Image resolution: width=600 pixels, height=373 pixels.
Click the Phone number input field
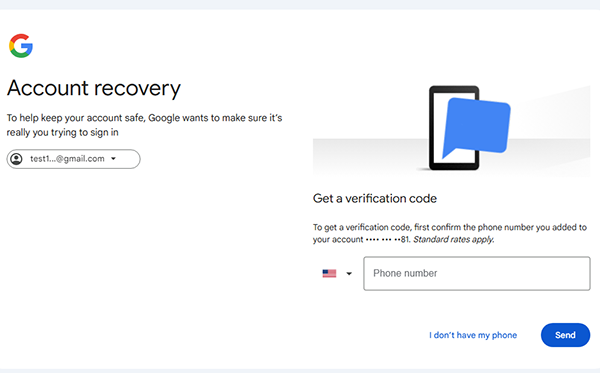tap(477, 274)
